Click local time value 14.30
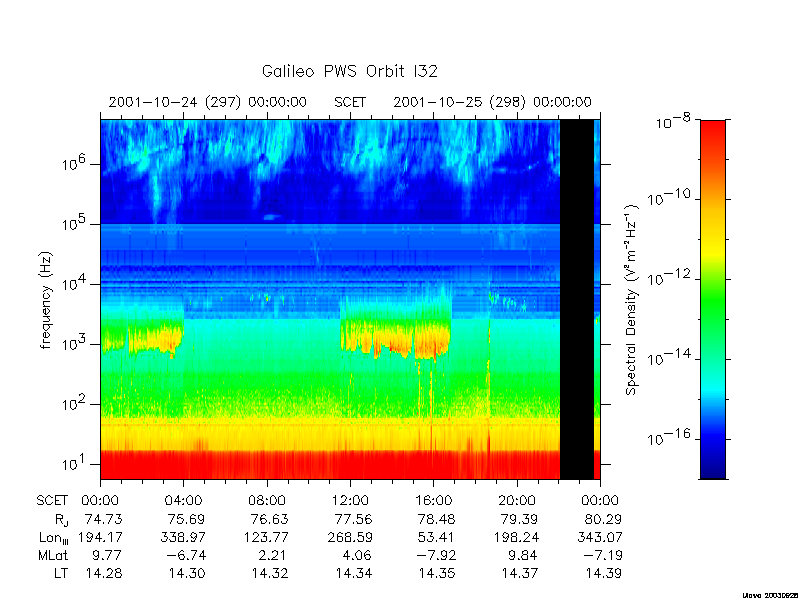This screenshot has width=800, height=600. (187, 573)
